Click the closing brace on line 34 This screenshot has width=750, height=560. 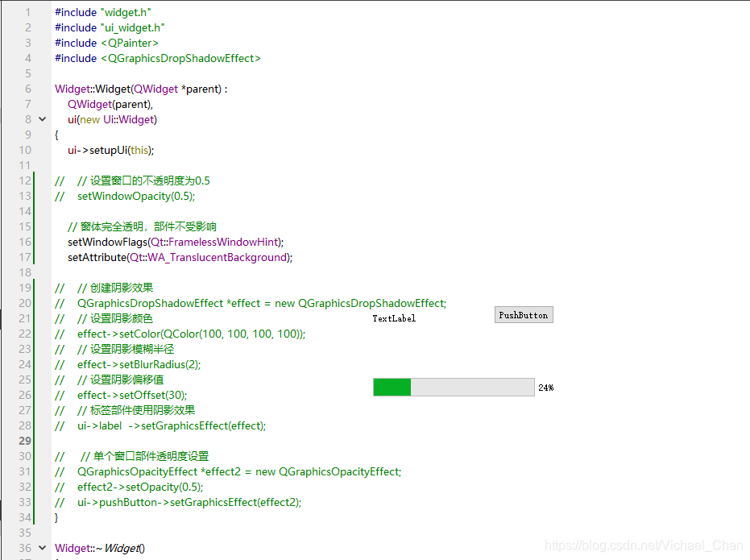[x=56, y=517]
